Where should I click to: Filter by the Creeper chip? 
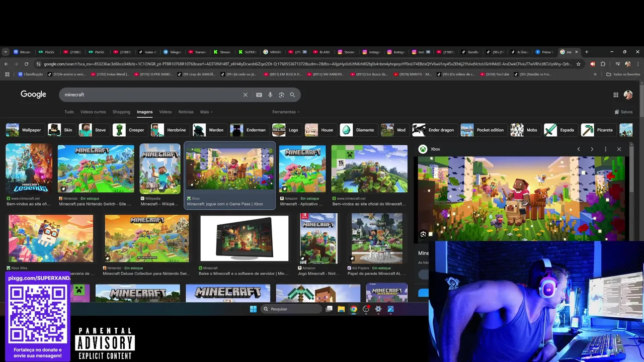click(x=129, y=130)
